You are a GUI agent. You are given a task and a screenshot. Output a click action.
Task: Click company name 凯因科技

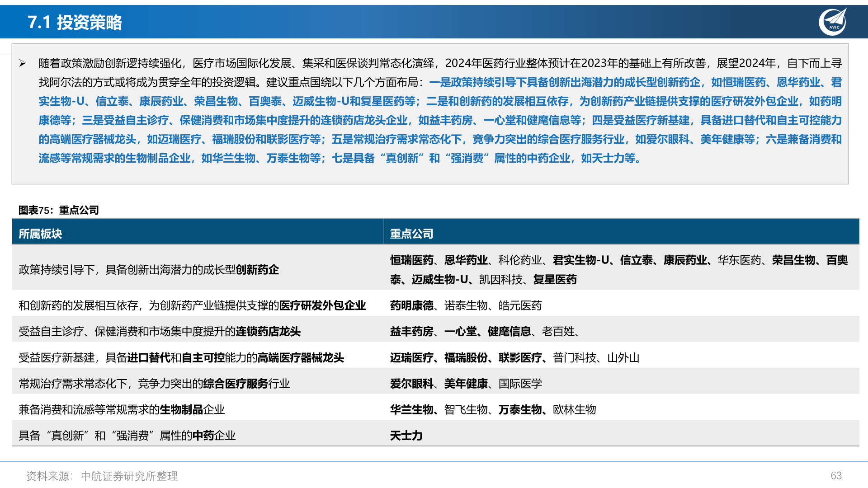point(500,280)
